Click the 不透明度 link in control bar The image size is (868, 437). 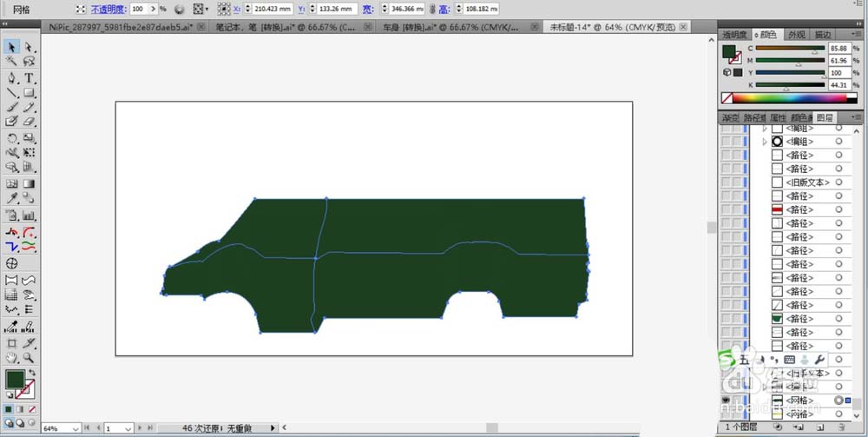[x=109, y=9]
